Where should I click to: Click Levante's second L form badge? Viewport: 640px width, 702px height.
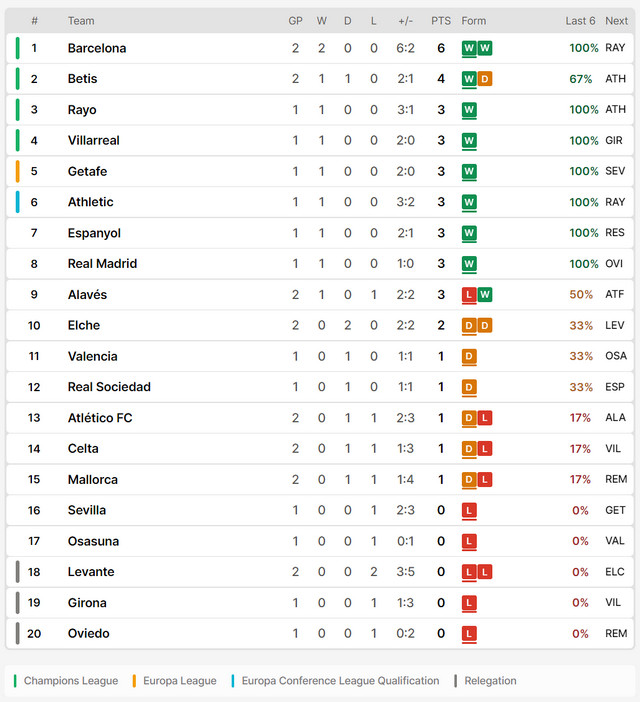485,572
